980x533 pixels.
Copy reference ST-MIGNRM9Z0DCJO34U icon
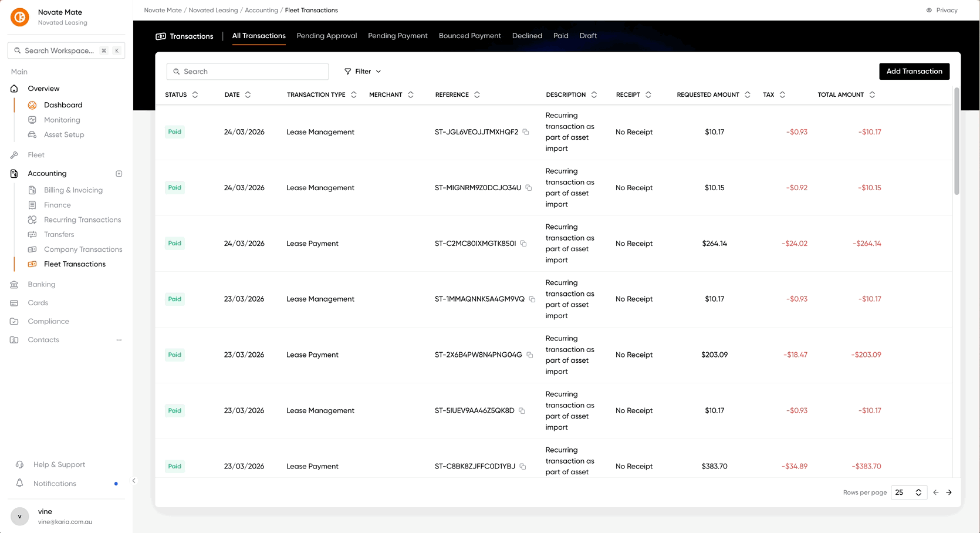coord(529,188)
